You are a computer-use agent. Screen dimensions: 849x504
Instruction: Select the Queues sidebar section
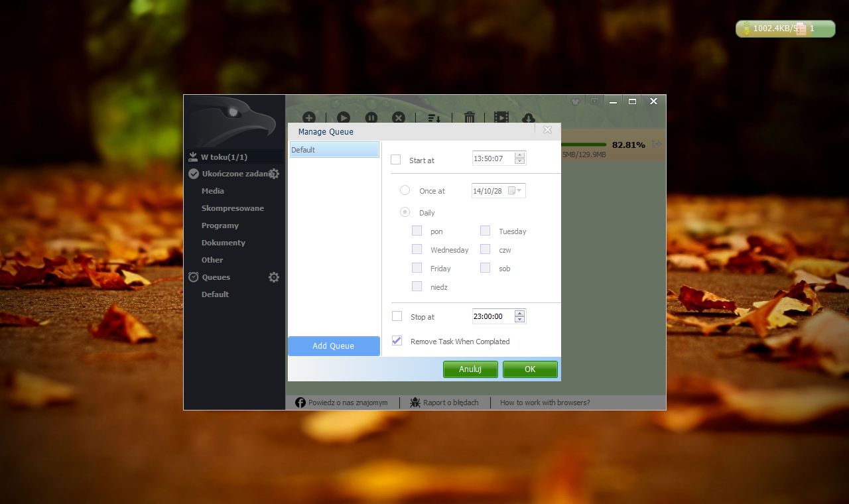216,277
